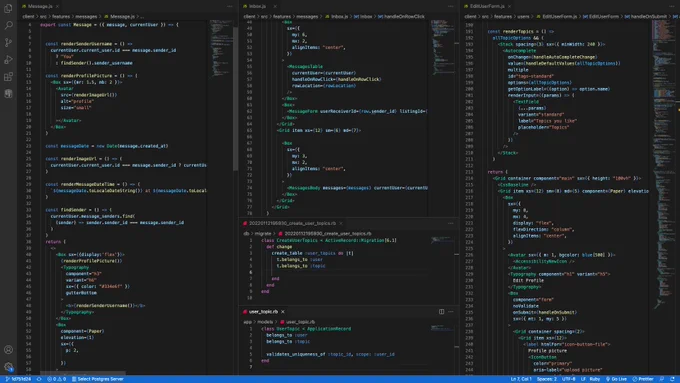
Task: Click 'renderTopics' in EditUserForm.js line 191
Action: click(x=518, y=31)
